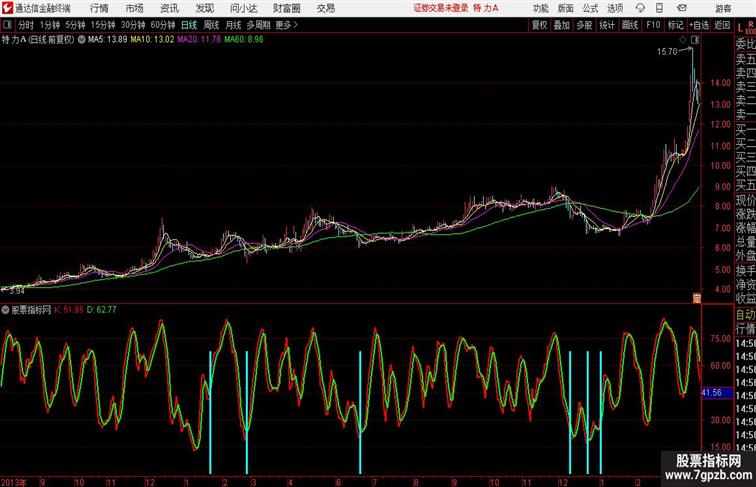Screen dimensions: 756x487
Task: Toggle the left sidebar panel icon
Action: (x=7, y=25)
